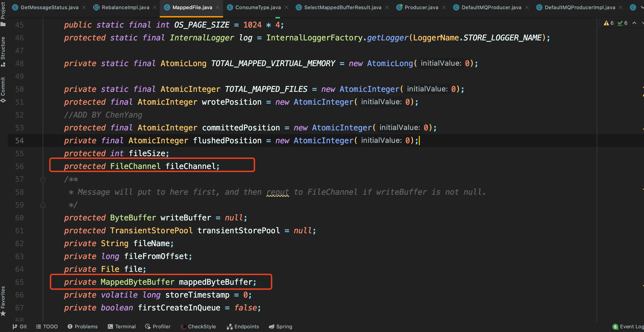Open the Structure tool window
Screen dimensions: 644x332
pyautogui.click(x=3, y=52)
